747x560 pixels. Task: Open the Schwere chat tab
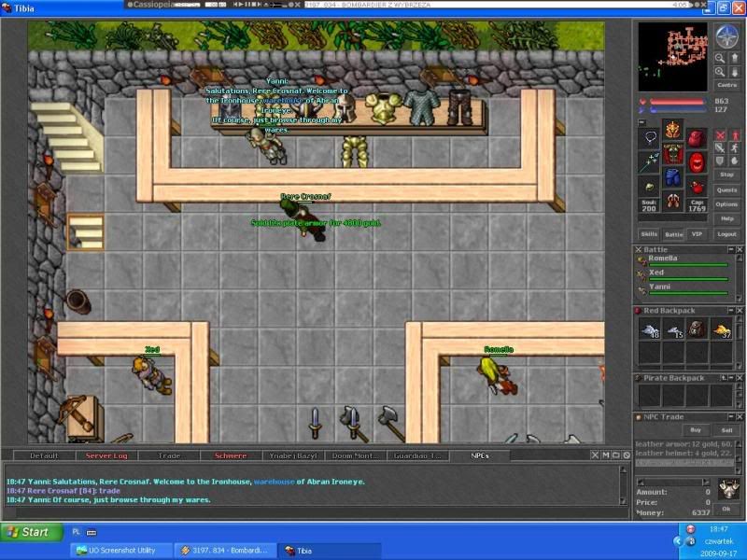pos(231,455)
